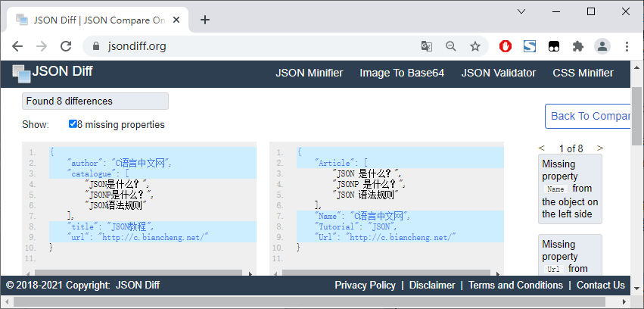Click the "author" line in left pane
The width and height of the screenshot is (644, 309).
pyautogui.click(x=153, y=163)
